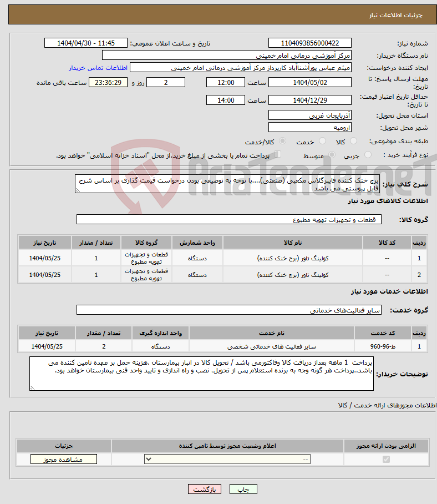Image resolution: width=437 pixels, height=504 pixels.
Task: Click the buyer notes text area
Action: click(x=201, y=374)
